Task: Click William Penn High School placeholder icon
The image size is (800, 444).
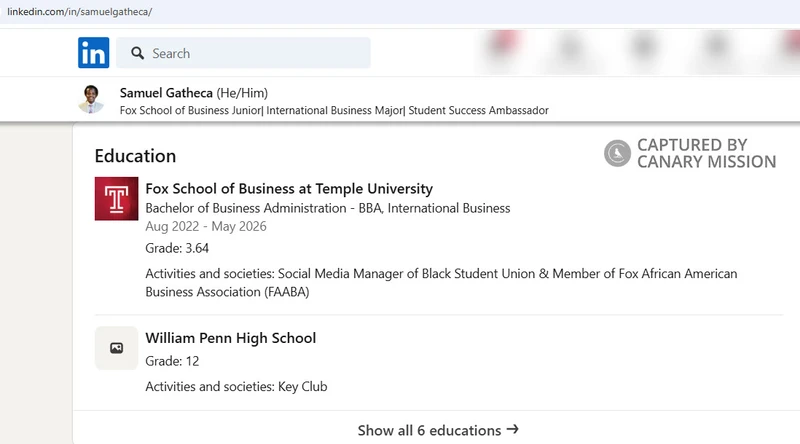Action: (116, 348)
